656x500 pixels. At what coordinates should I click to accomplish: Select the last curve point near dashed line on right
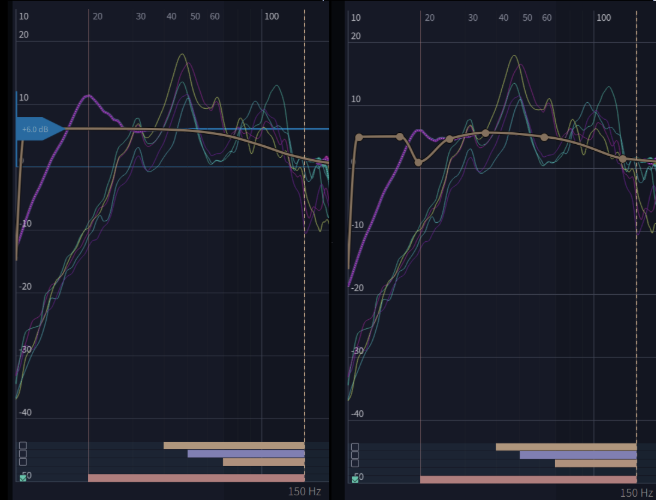pyautogui.click(x=622, y=159)
